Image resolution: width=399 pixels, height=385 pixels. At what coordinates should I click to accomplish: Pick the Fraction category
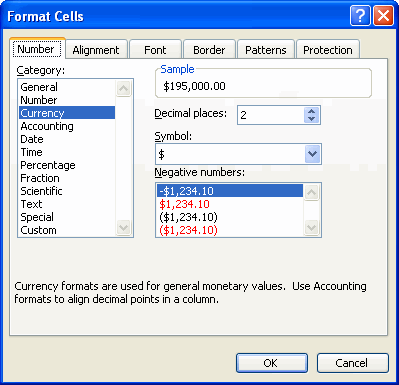click(x=67, y=178)
